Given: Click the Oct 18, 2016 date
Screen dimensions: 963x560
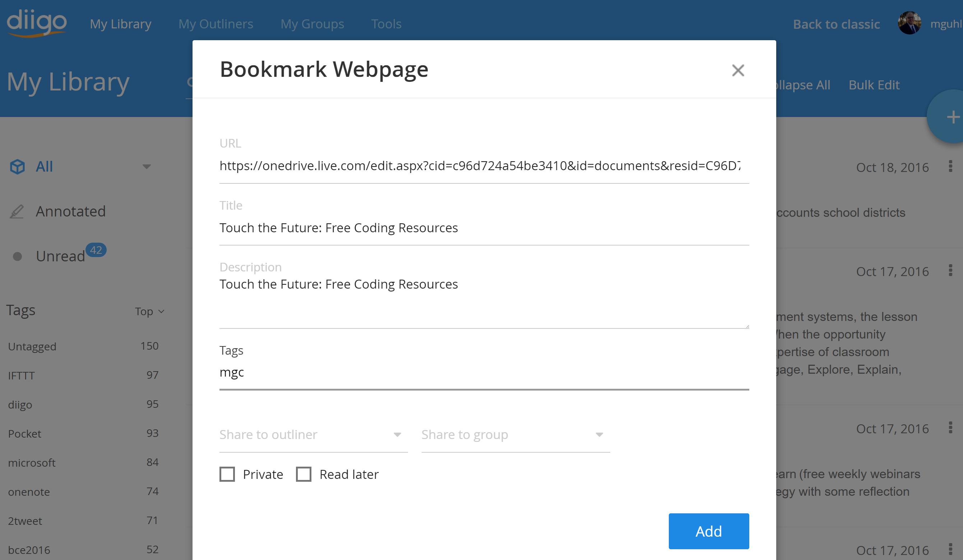Looking at the screenshot, I should [892, 167].
